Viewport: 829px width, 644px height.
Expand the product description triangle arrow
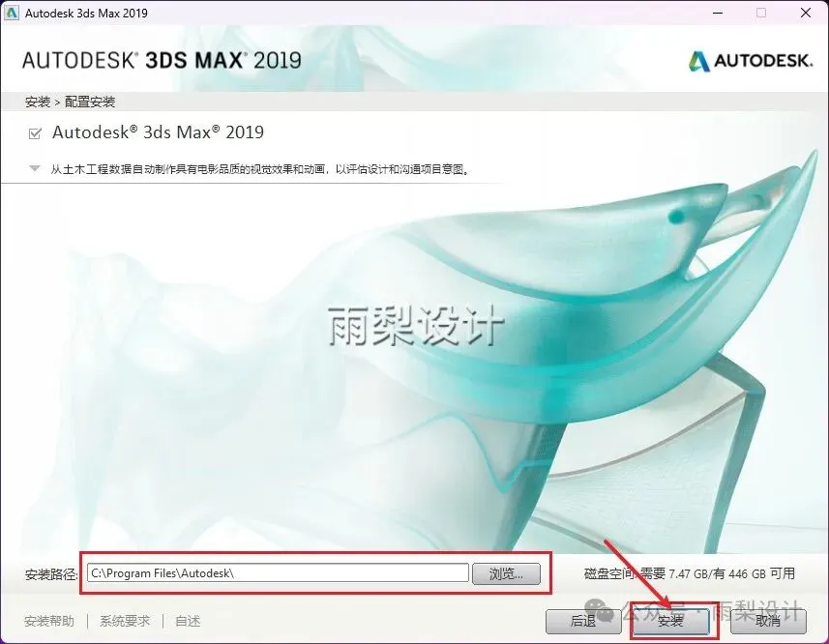point(35,169)
